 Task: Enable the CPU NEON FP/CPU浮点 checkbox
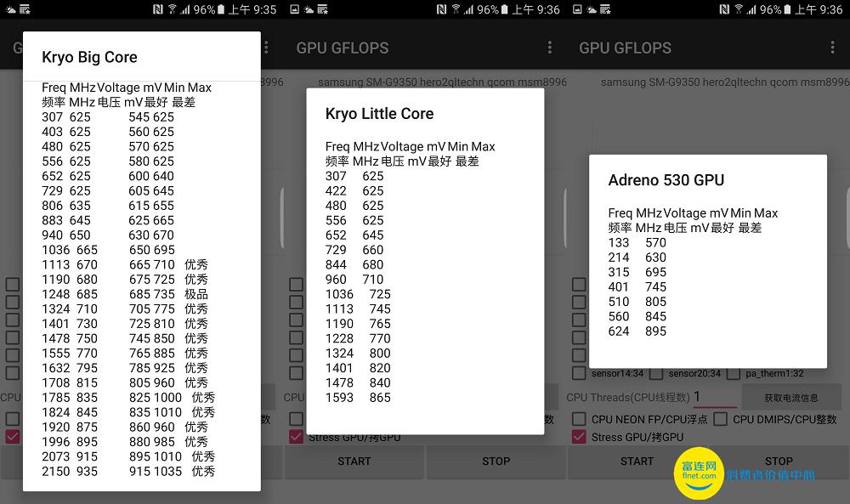[580, 419]
